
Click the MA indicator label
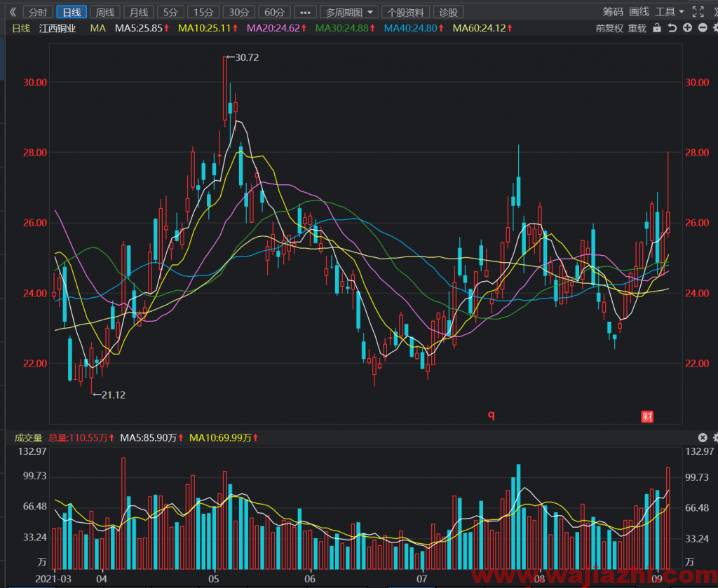98,28
